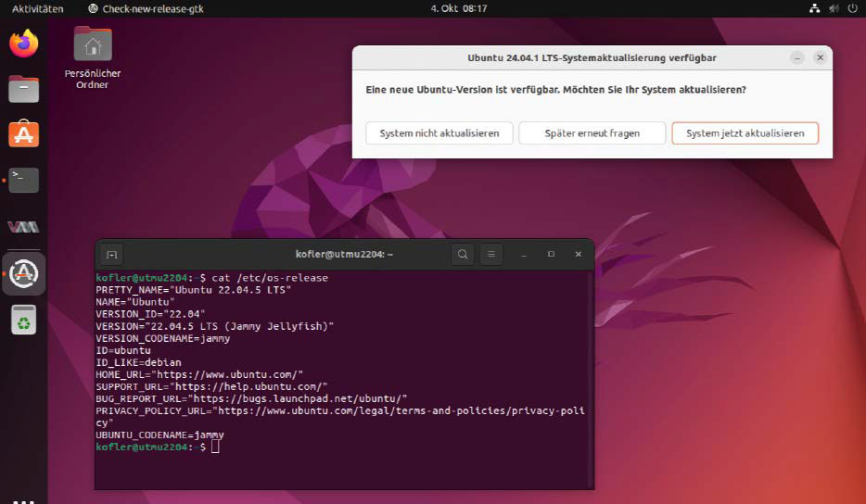Click Aktivitäten in the top bar

[38, 8]
